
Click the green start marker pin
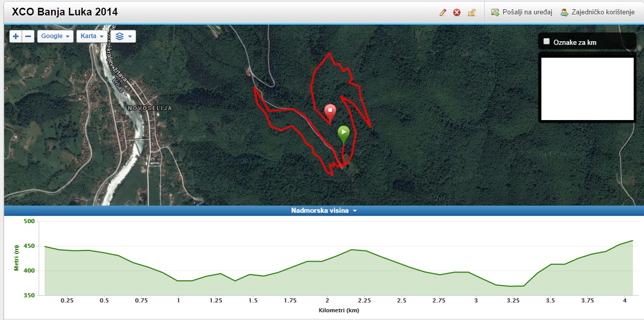point(343,135)
